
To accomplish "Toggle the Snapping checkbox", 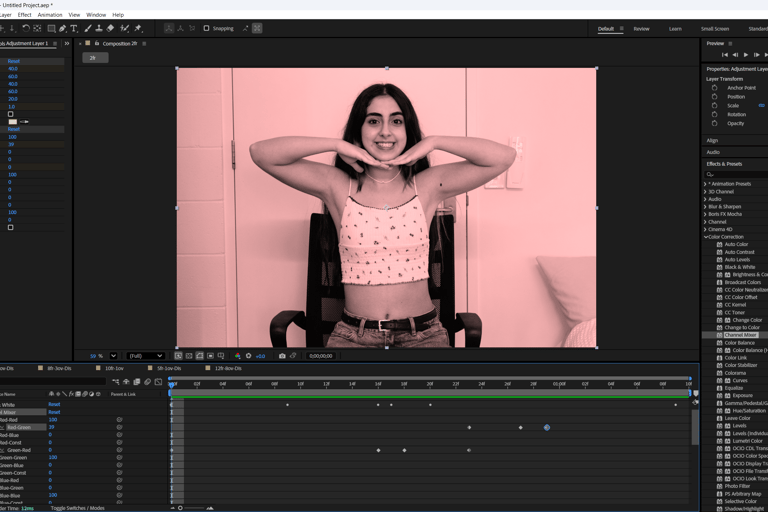I will coord(206,28).
